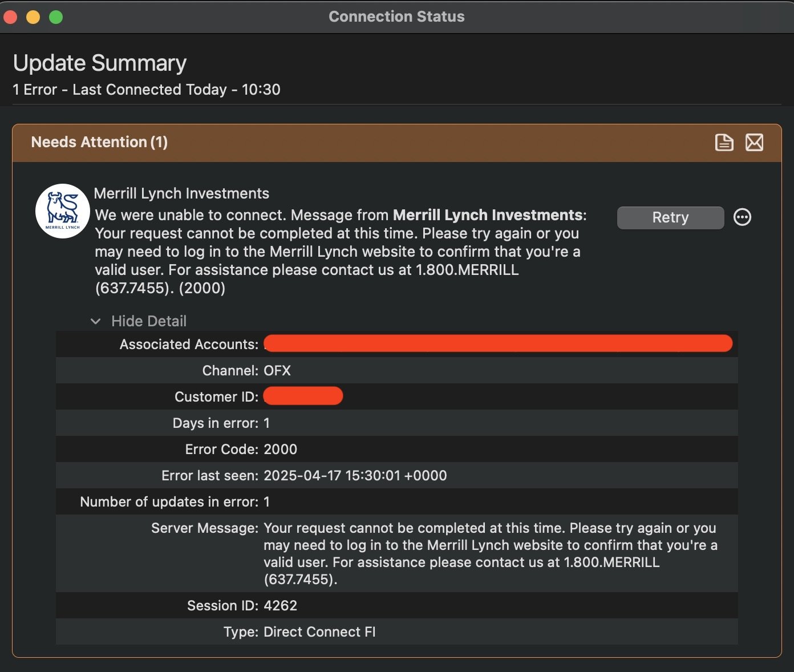This screenshot has width=794, height=672.
Task: Open the more options ellipsis button
Action: click(742, 217)
